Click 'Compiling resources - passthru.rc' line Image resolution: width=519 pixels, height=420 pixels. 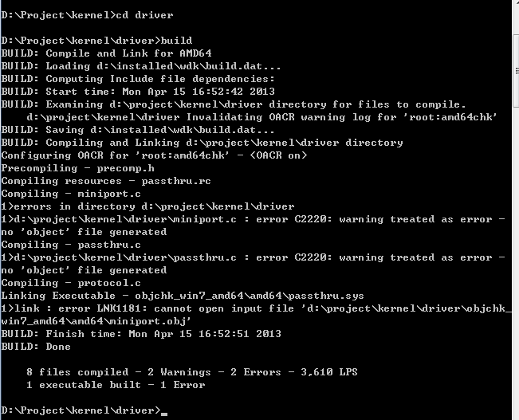[106, 181]
